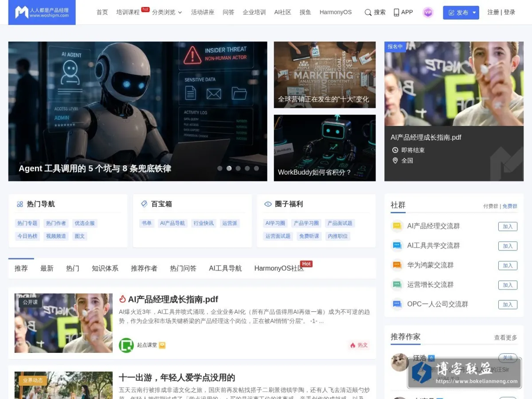Open the 十一出游，年轻人爱学点没用的 article title

(177, 378)
